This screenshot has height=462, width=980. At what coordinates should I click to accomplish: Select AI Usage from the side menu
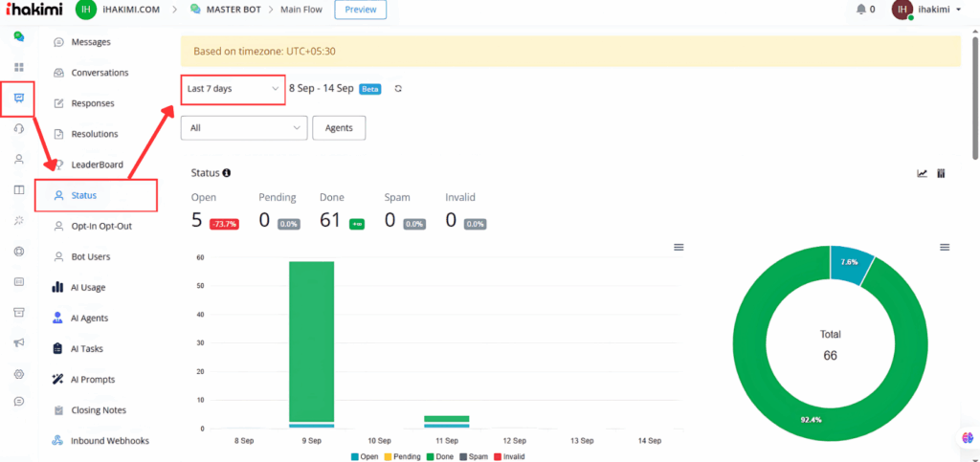point(87,287)
